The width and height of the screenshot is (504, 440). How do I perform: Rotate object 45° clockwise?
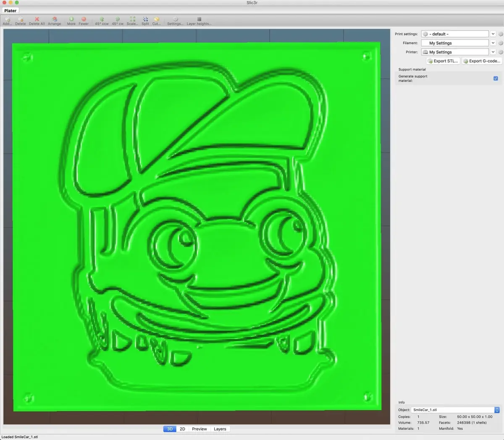pos(118,21)
